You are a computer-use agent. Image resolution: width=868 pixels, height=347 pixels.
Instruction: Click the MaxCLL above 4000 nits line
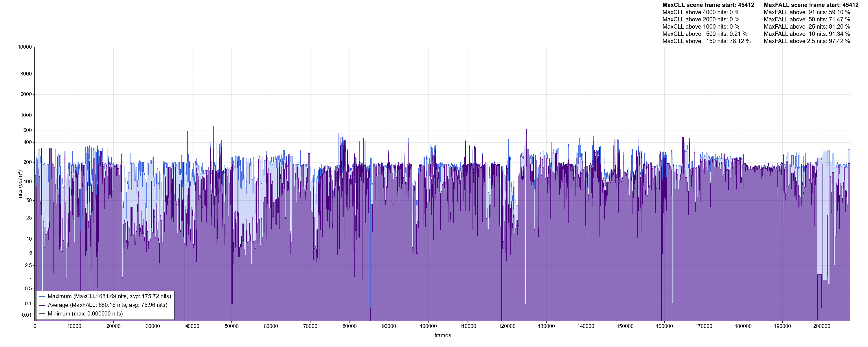pos(701,12)
